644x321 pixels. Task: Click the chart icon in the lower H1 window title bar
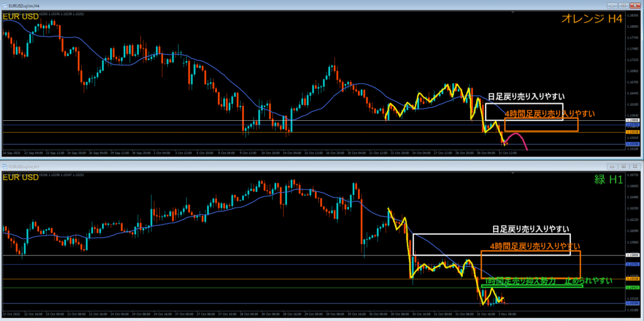point(4,166)
